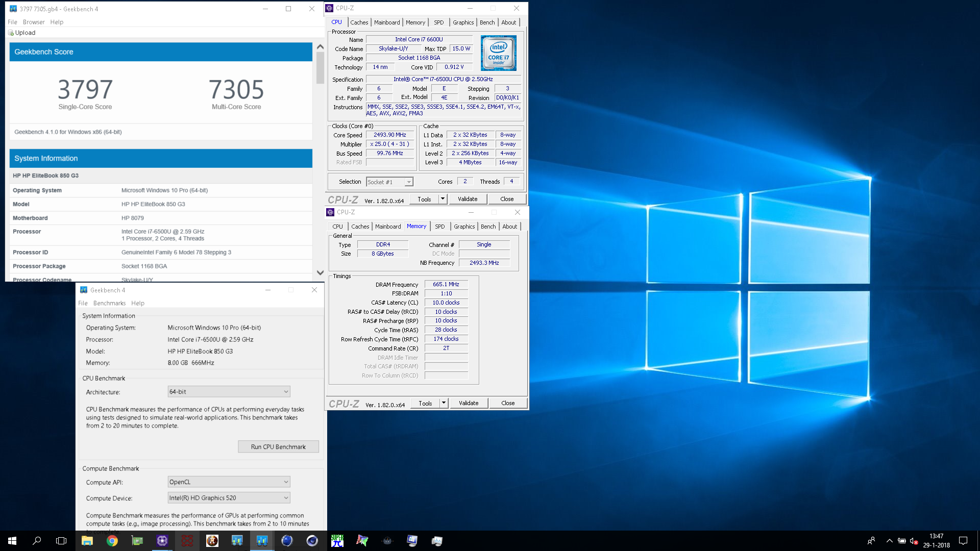Screen dimensions: 980x551
Task: Switch to Graphics tab in lower CPU-Z
Action: coord(464,227)
